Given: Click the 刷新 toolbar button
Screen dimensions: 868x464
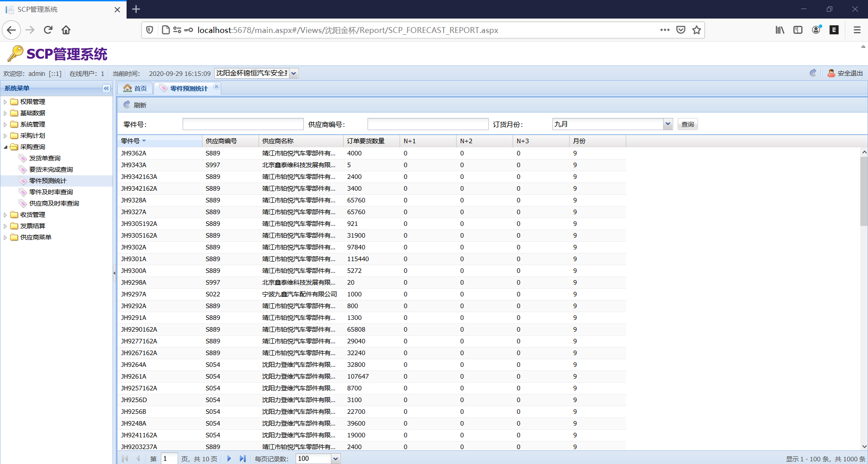Looking at the screenshot, I should tap(135, 105).
